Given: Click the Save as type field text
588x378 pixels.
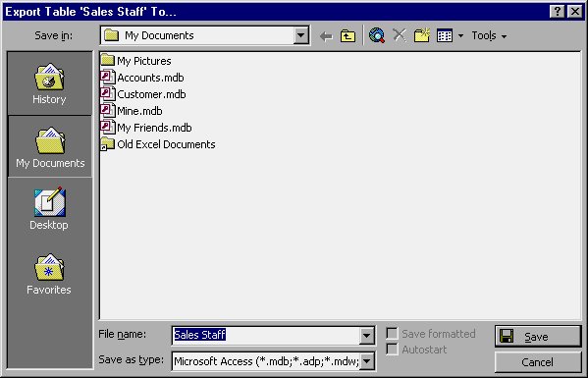Looking at the screenshot, I should (x=266, y=361).
